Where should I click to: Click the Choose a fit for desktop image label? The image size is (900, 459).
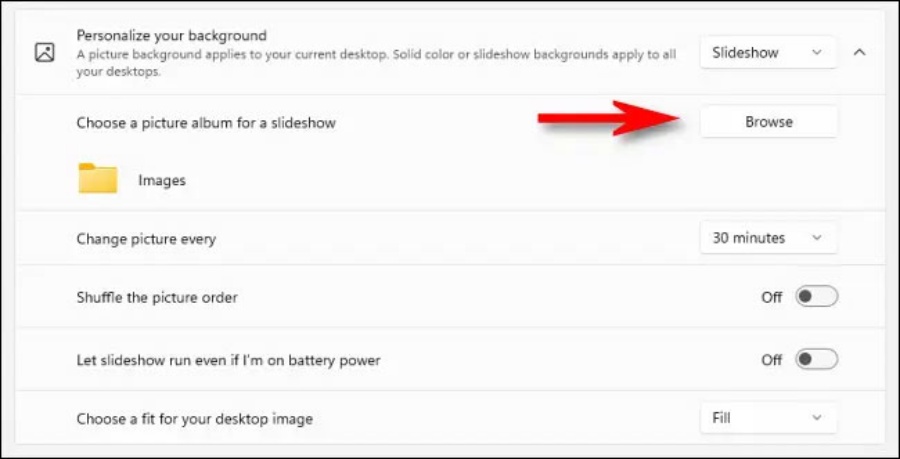(195, 419)
